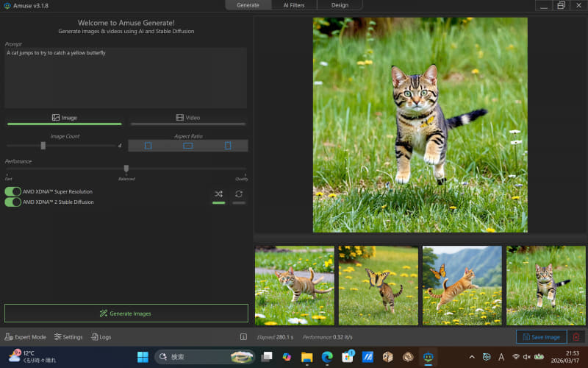Screen dimensions: 588x368
Task: Select the Image generation mode tab
Action: 65,118
